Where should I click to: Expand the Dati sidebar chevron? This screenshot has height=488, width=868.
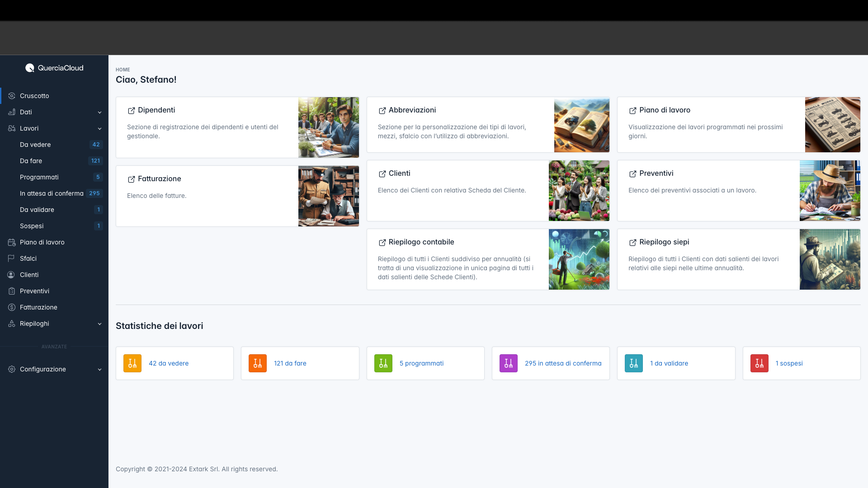coord(99,113)
